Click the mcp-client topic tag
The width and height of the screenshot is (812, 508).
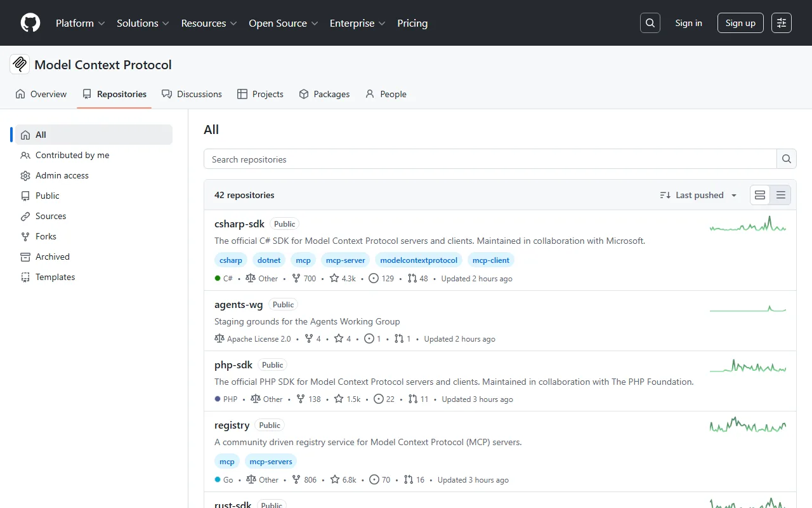pos(491,260)
